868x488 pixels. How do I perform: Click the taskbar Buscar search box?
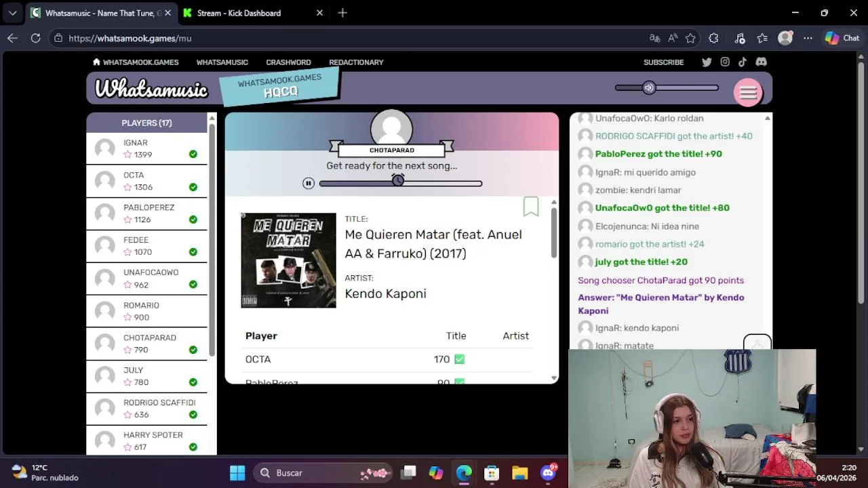tap(324, 472)
